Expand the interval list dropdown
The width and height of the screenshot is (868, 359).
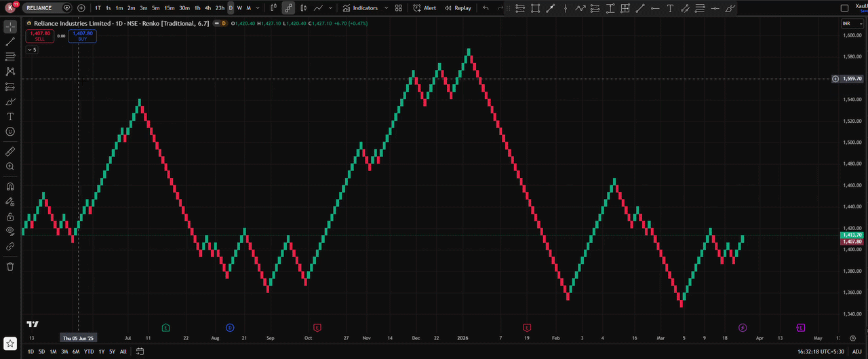(x=257, y=8)
